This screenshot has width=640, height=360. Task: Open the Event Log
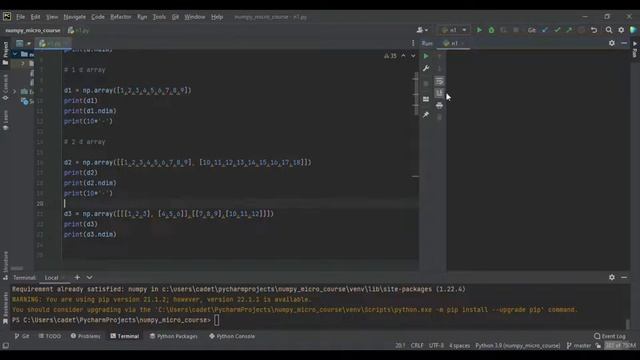(610, 336)
